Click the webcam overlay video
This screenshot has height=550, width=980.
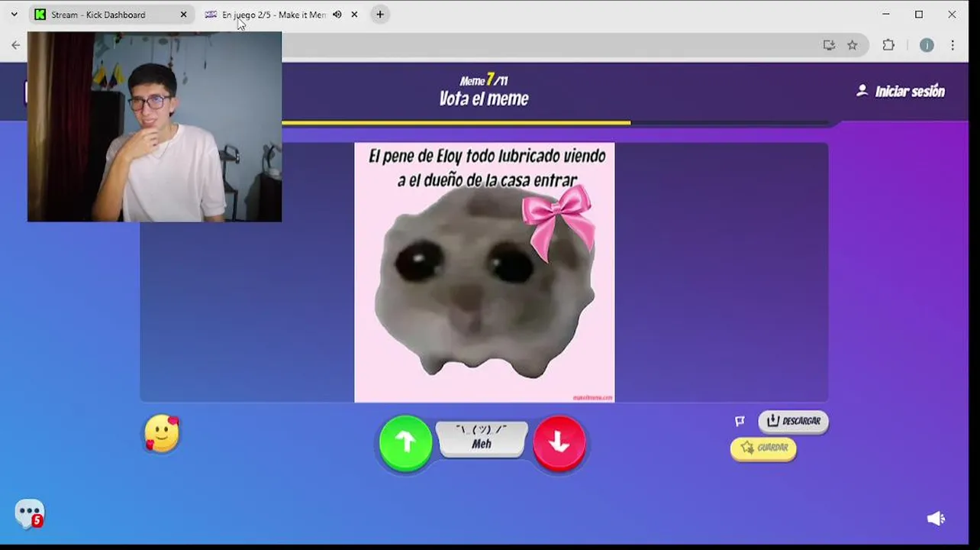[154, 127]
